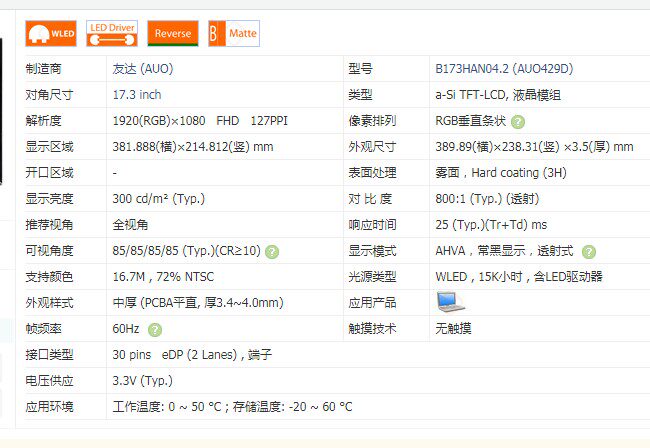Click type value a-Si TFT-LCD, 液晶模组
This screenshot has height=448, width=650.
point(498,95)
